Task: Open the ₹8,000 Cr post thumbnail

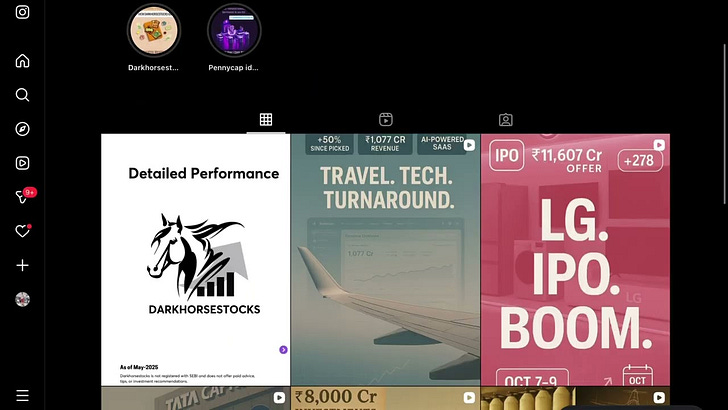Action: coord(385,398)
